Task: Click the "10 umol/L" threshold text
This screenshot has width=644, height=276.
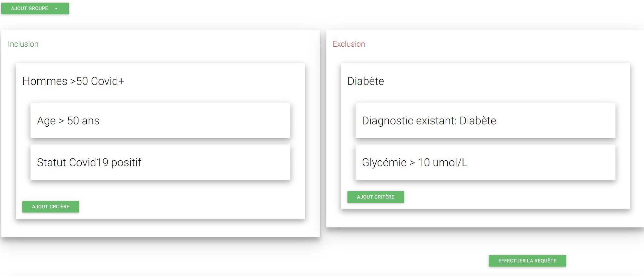Action: (443, 163)
